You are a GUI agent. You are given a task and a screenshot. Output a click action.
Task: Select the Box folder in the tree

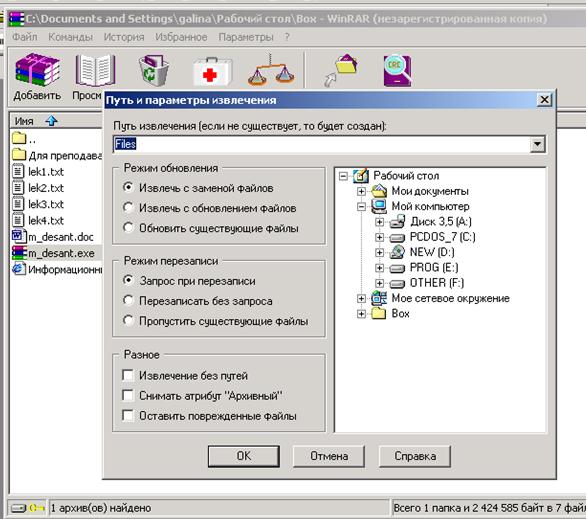click(x=400, y=313)
